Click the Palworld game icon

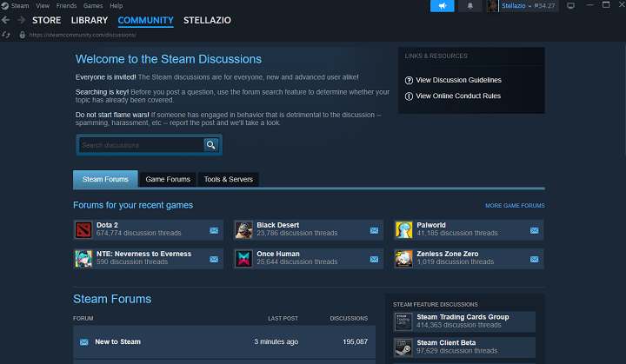[403, 229]
